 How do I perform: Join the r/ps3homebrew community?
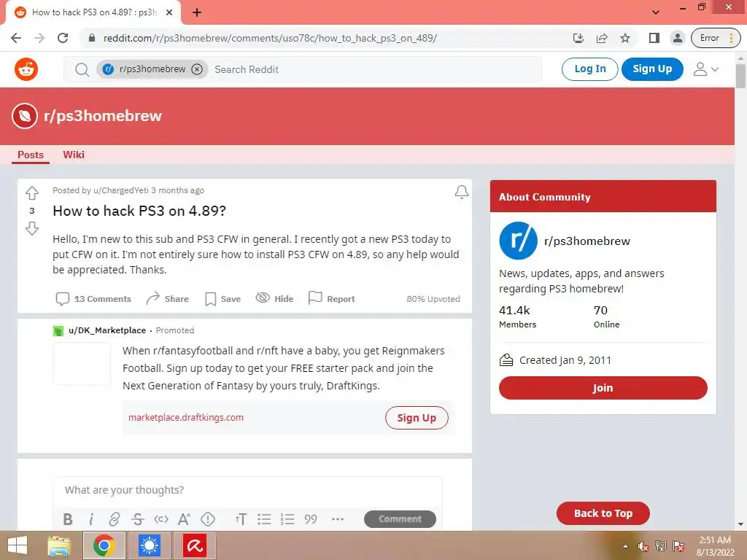coord(603,388)
